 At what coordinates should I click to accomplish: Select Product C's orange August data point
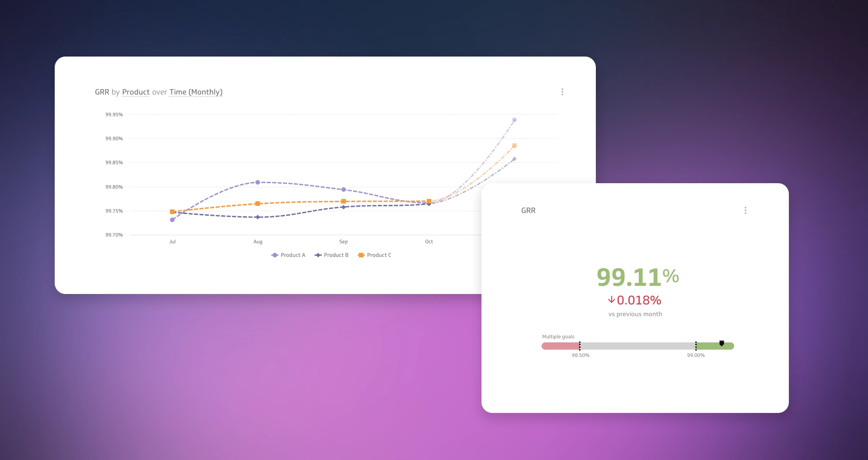click(258, 204)
